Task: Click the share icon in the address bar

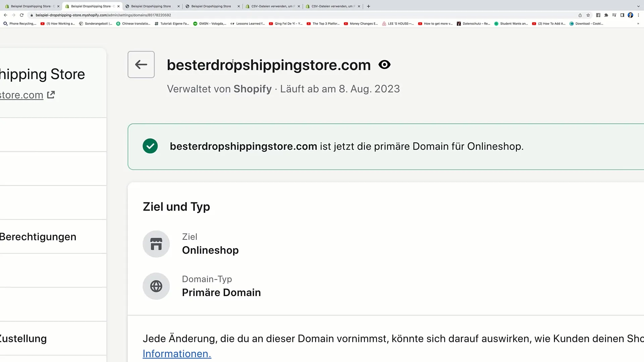Action: click(580, 15)
